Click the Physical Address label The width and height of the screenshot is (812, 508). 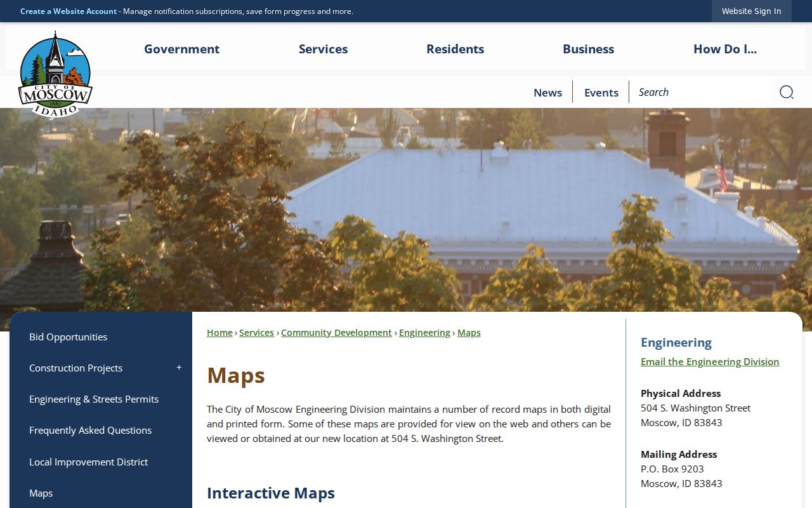681,393
